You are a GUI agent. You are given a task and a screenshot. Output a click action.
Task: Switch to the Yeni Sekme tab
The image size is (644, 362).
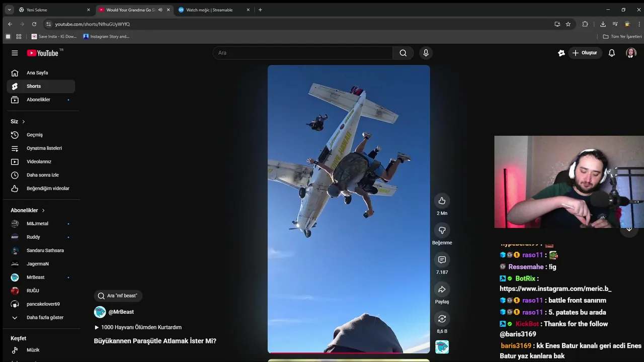pos(53,10)
